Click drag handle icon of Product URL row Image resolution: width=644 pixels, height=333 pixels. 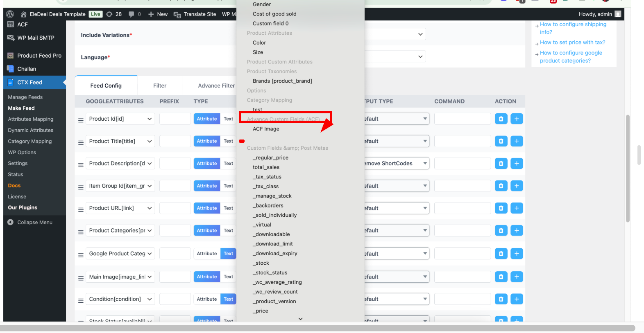pos(81,209)
